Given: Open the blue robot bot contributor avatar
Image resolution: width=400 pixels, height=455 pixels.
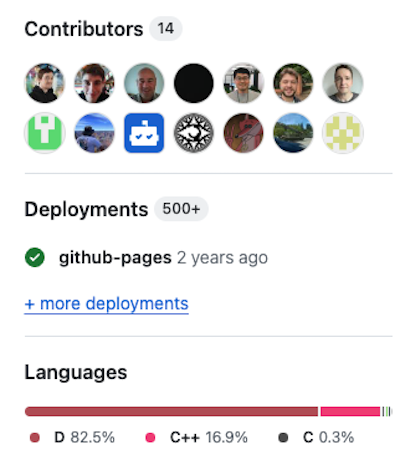Looking at the screenshot, I should click(x=144, y=133).
